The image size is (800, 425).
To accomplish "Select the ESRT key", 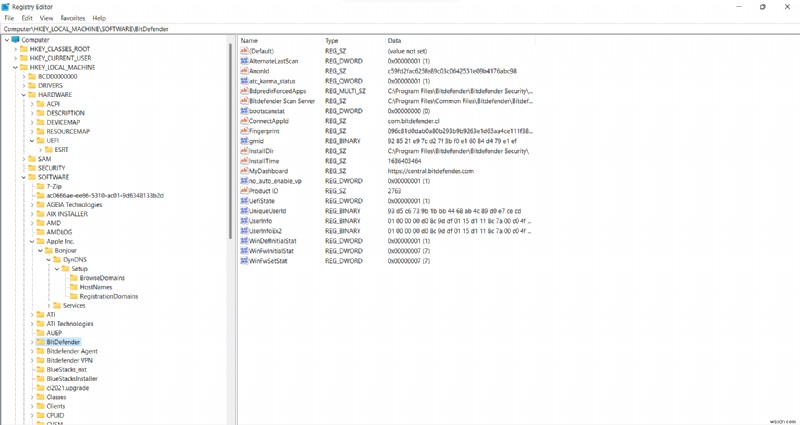I will pos(61,150).
